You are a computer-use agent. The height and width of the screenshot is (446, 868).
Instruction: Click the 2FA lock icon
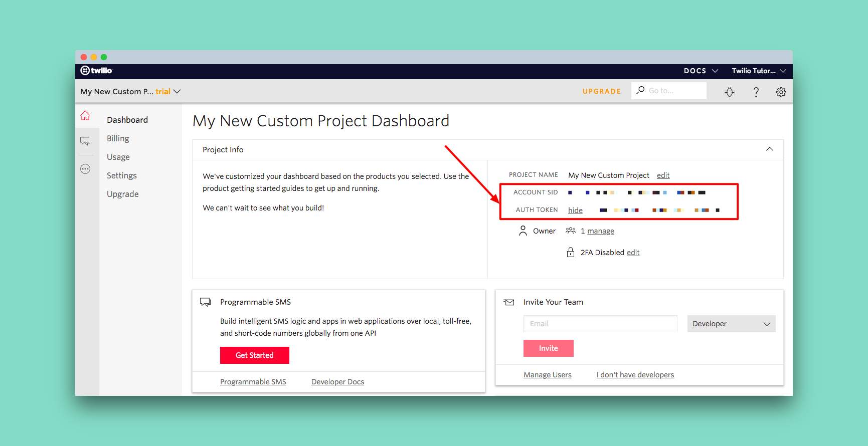(x=571, y=252)
